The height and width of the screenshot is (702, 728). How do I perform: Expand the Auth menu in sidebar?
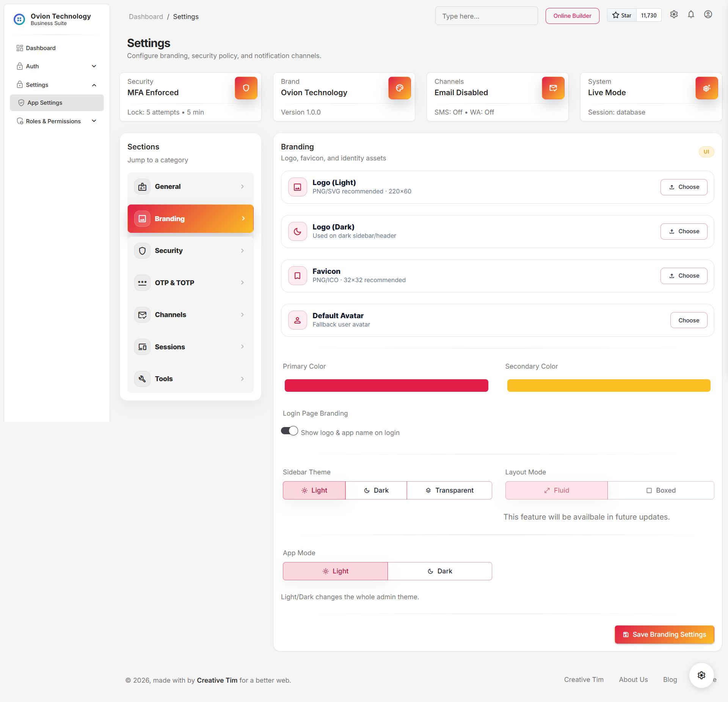56,66
